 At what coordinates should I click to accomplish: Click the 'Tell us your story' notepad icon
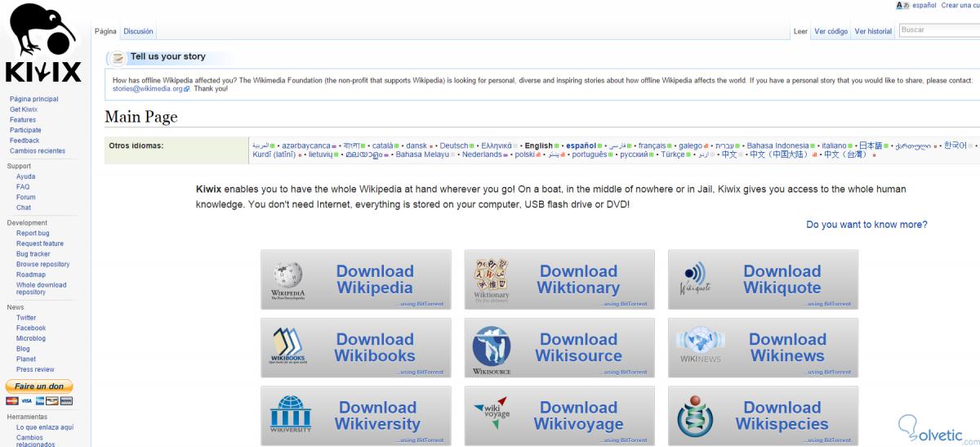coord(118,58)
